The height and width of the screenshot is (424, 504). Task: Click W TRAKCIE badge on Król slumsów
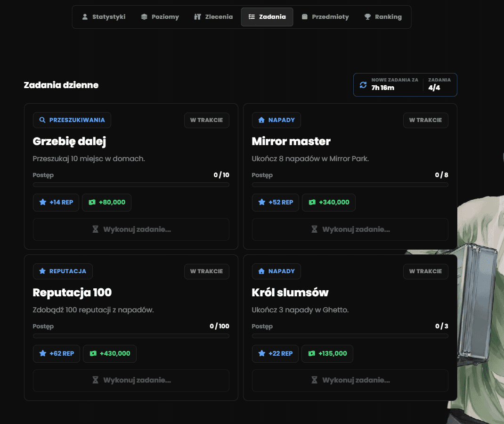tap(425, 271)
